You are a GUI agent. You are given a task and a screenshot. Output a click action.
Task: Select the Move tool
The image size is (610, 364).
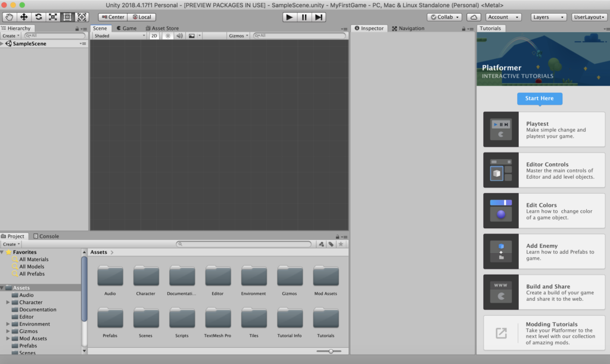pos(23,17)
